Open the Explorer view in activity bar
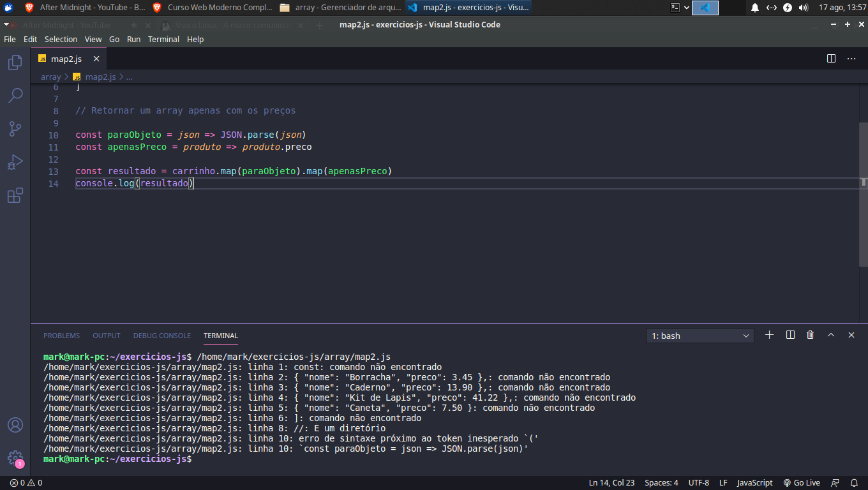This screenshot has width=868, height=490. [x=15, y=63]
